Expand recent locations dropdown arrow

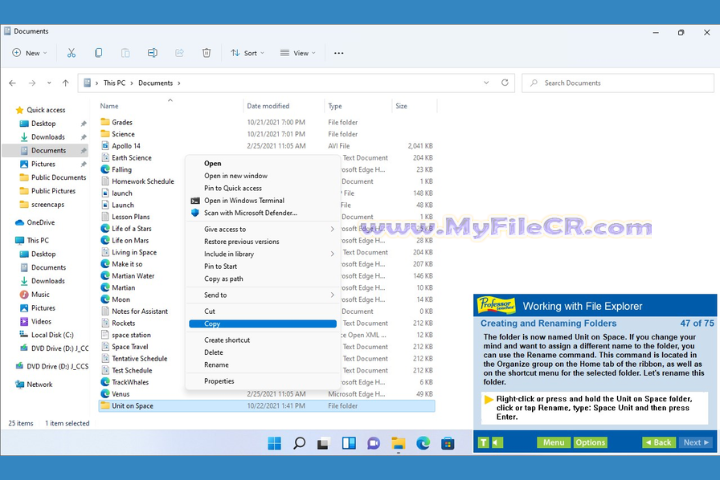(x=49, y=83)
